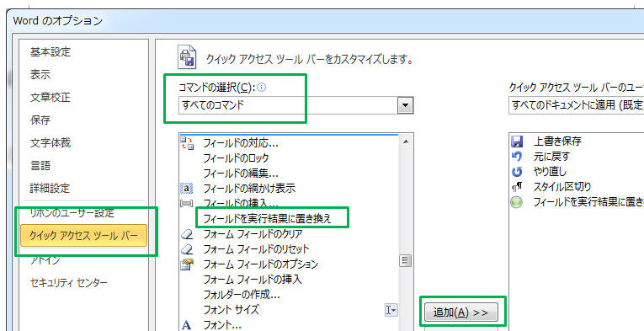Open the アドイン category
This screenshot has width=644, height=331.
pos(45,260)
